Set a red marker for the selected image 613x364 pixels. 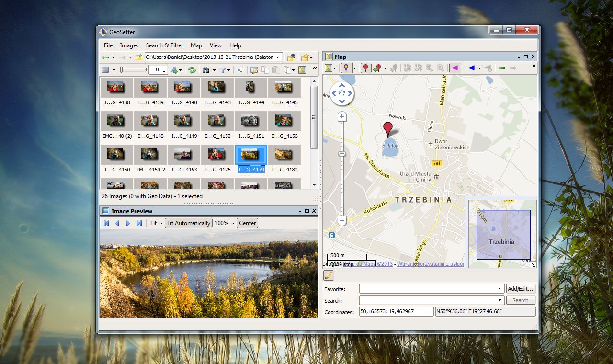[x=365, y=68]
